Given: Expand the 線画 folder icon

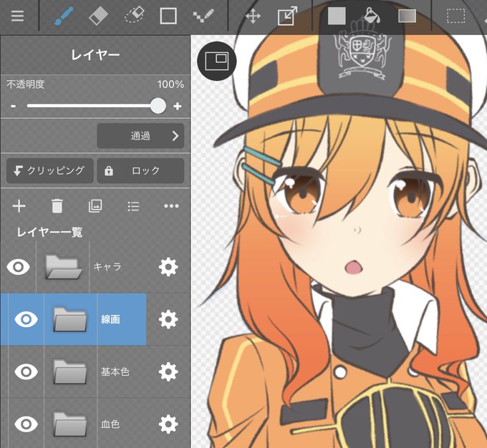Looking at the screenshot, I should 70,319.
